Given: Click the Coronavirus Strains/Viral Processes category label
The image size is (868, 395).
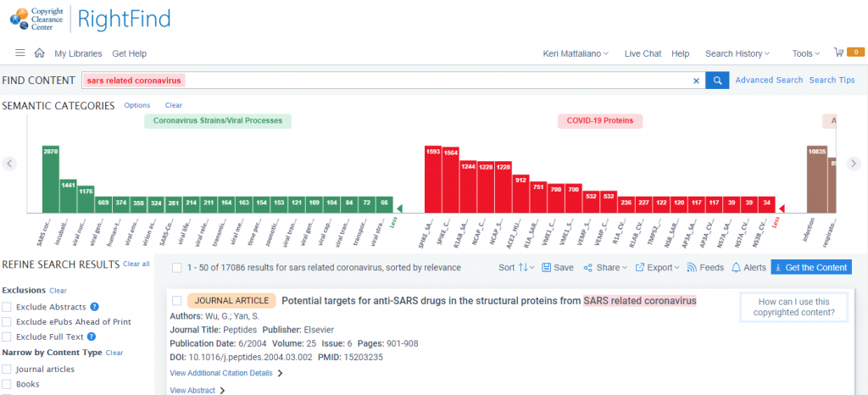Looking at the screenshot, I should click(218, 120).
